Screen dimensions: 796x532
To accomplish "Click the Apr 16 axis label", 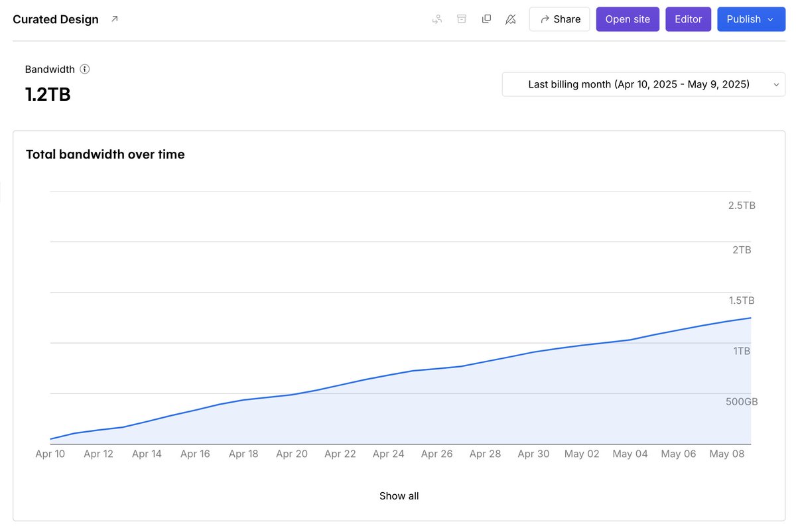I will (195, 454).
